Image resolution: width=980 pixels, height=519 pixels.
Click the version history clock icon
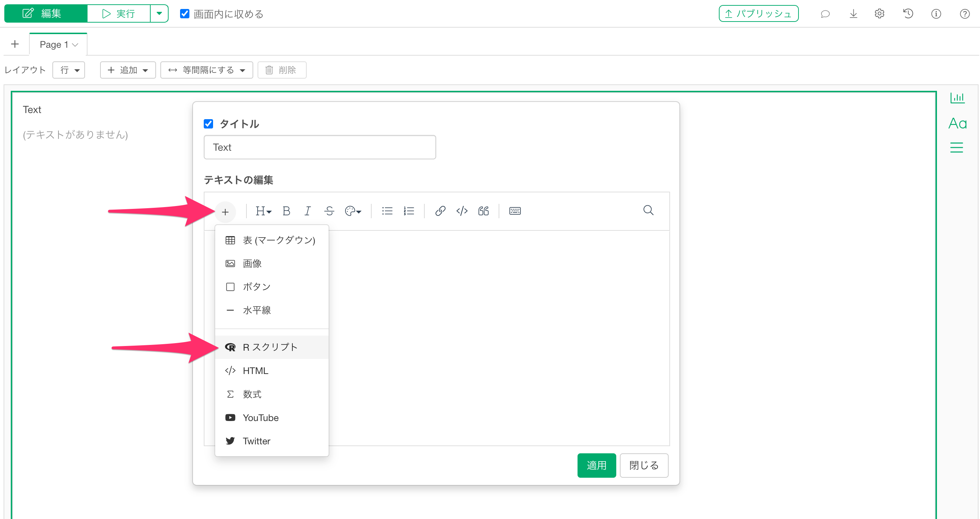908,14
